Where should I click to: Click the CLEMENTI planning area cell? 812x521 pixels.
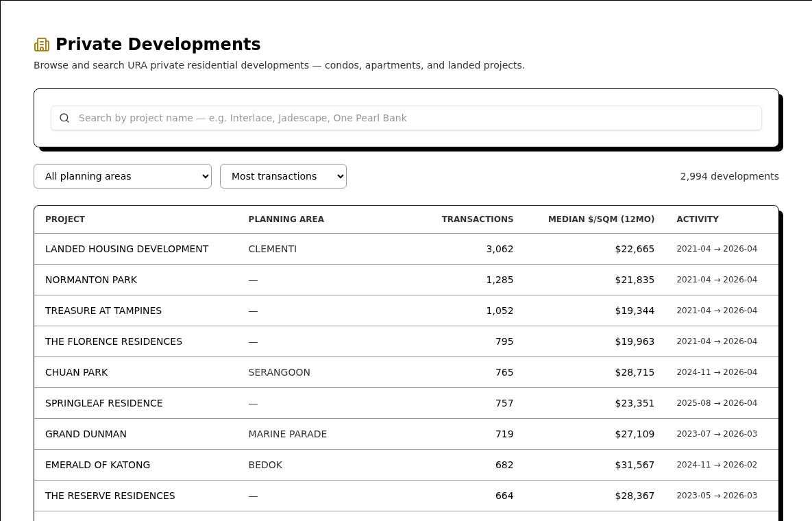point(273,249)
